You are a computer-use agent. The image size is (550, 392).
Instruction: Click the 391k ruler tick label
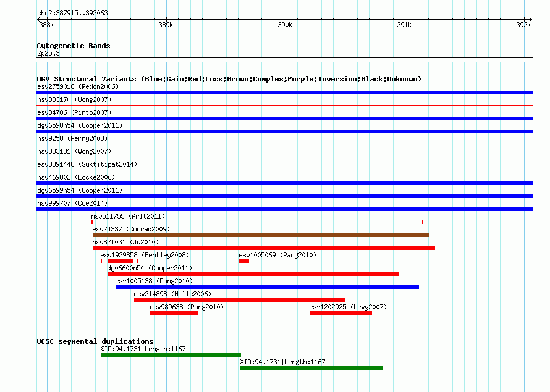(x=404, y=25)
